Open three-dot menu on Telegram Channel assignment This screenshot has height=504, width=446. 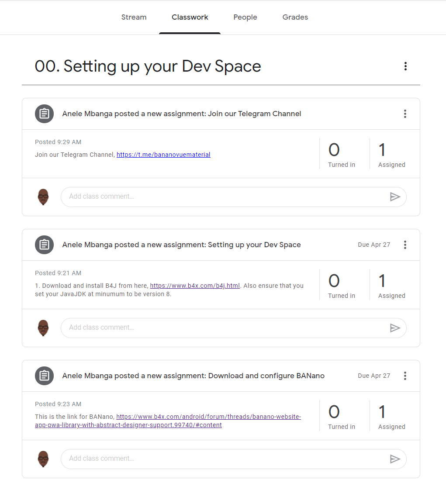(405, 114)
